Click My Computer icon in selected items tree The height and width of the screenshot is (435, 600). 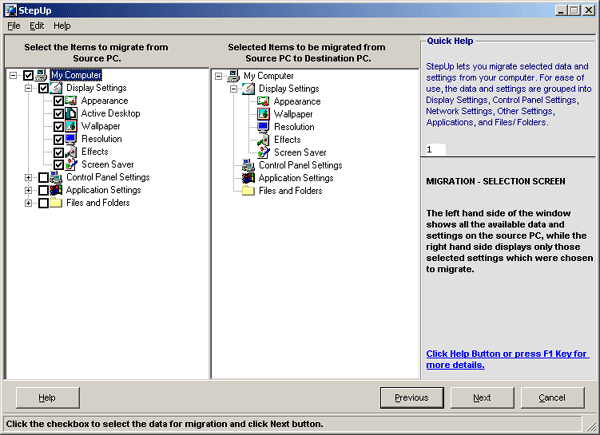point(233,76)
